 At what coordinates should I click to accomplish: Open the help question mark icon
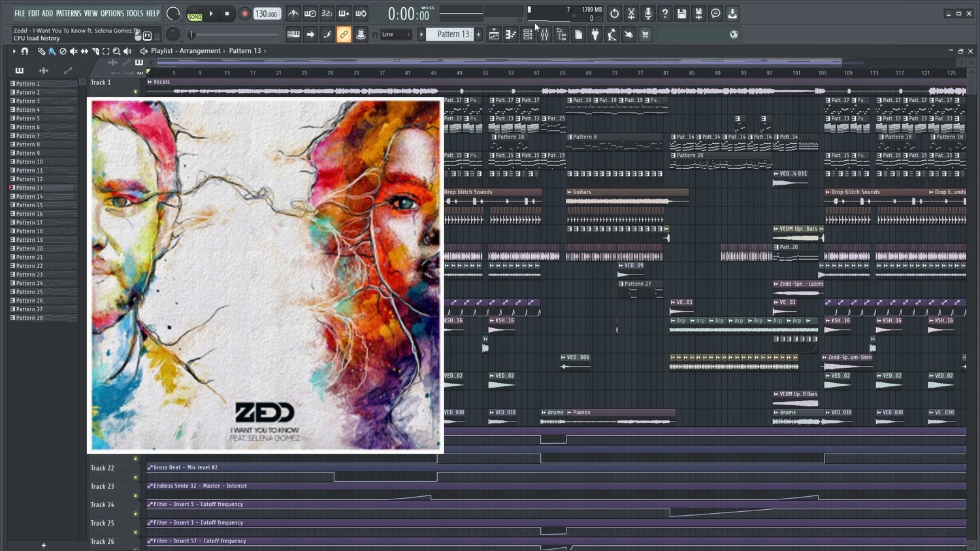(x=665, y=13)
